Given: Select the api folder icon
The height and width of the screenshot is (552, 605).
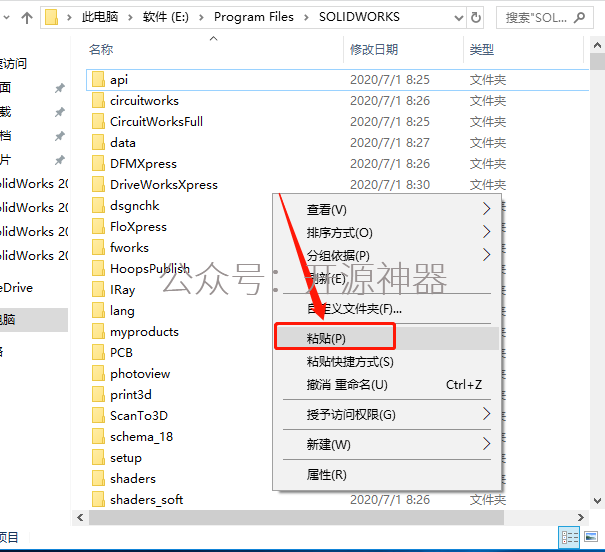Looking at the screenshot, I should pos(98,79).
